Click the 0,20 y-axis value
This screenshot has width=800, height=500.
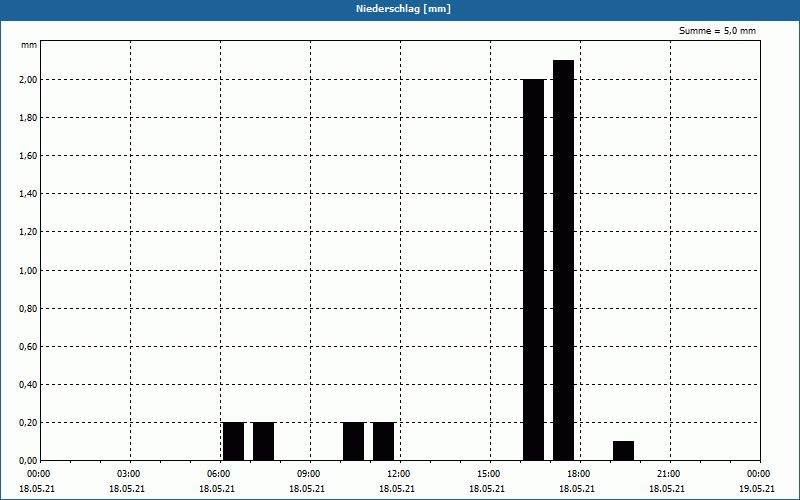coord(28,422)
